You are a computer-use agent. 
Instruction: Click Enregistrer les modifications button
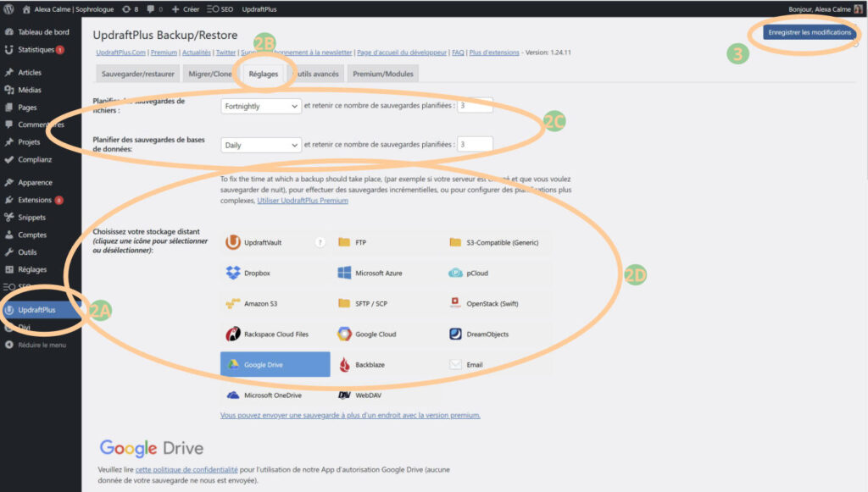click(810, 32)
